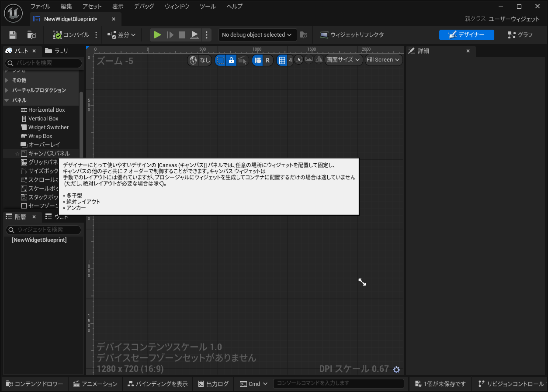Click the コンパイル compile button

(71, 35)
